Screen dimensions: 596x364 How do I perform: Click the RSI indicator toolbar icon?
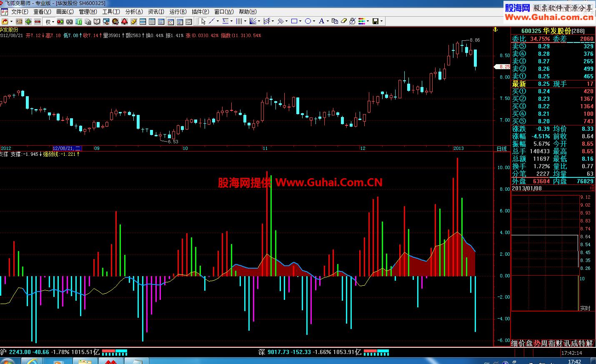click(19, 21)
